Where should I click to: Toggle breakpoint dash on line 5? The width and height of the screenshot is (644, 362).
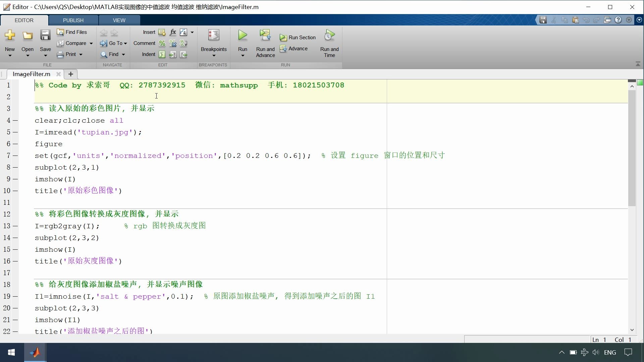[x=15, y=132]
